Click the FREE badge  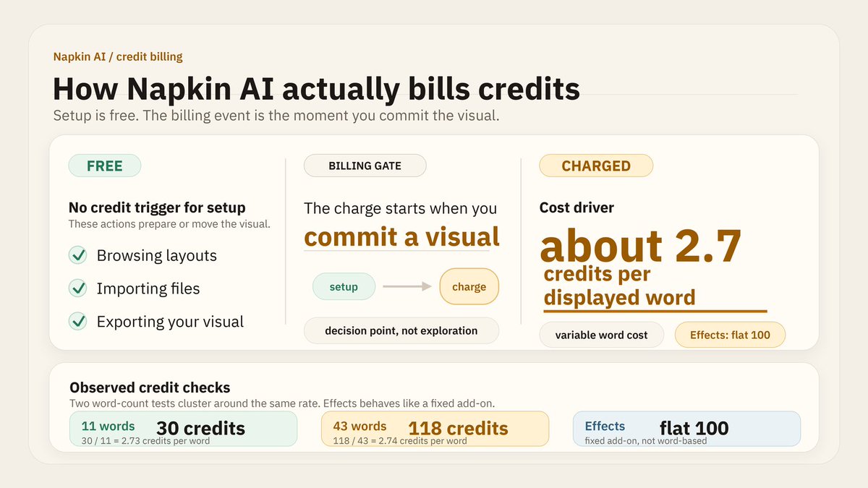(x=104, y=166)
